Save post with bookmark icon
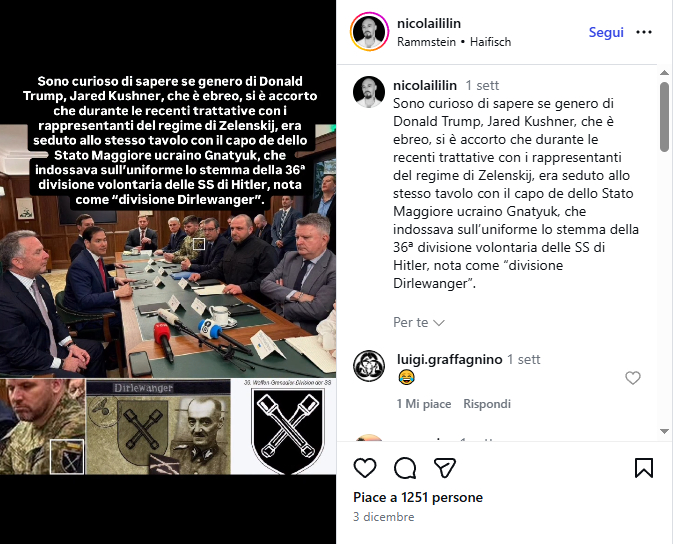 [643, 468]
